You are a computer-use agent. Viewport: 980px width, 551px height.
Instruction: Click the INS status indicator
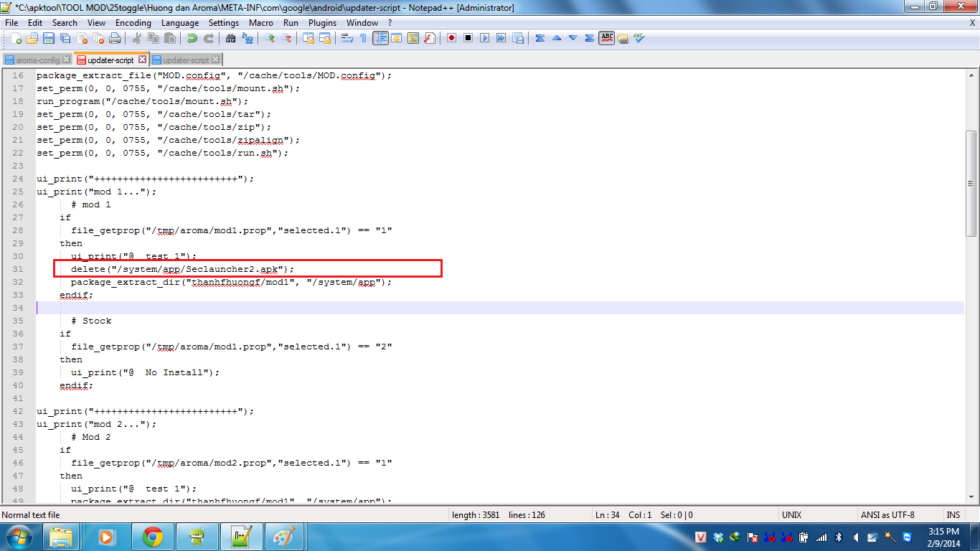953,514
